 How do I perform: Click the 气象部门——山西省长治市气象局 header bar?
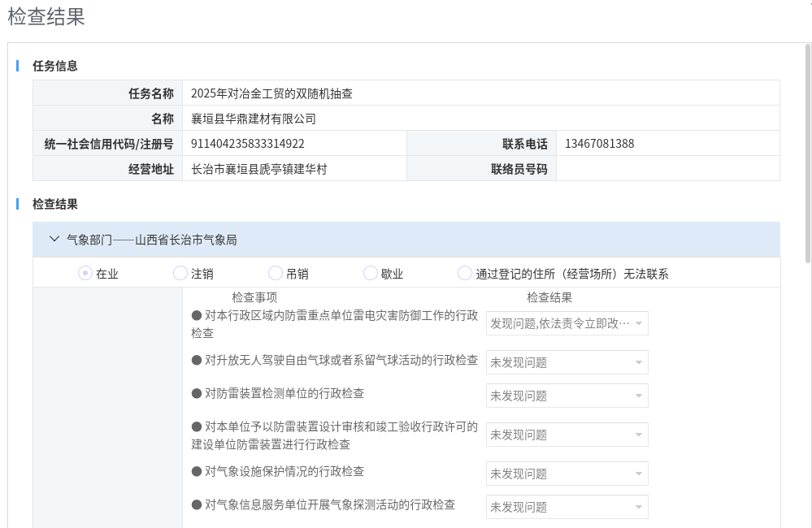pyautogui.click(x=406, y=240)
